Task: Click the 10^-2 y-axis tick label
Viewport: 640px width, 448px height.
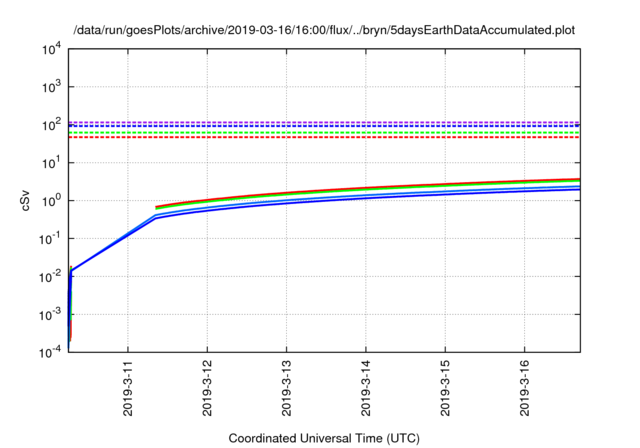Action: click(50, 277)
